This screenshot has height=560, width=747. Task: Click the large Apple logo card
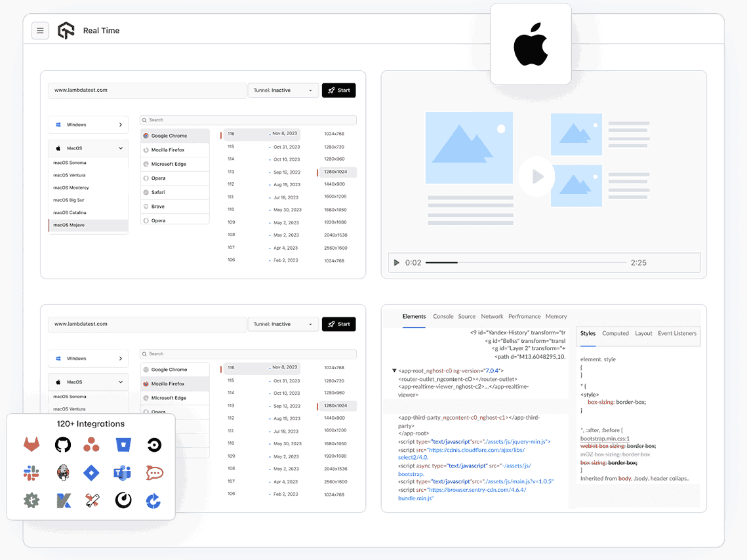coord(531,44)
